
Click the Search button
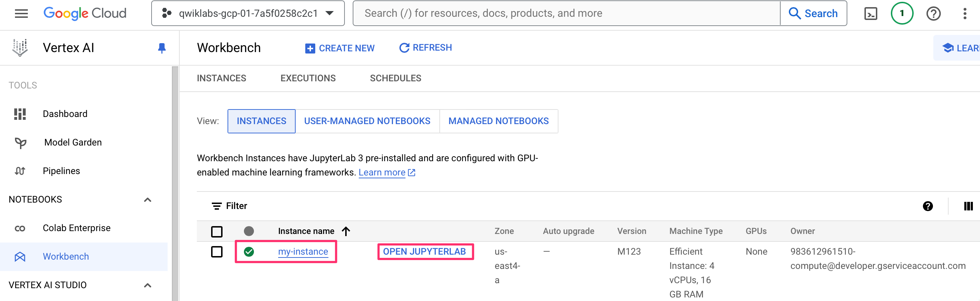tap(813, 13)
